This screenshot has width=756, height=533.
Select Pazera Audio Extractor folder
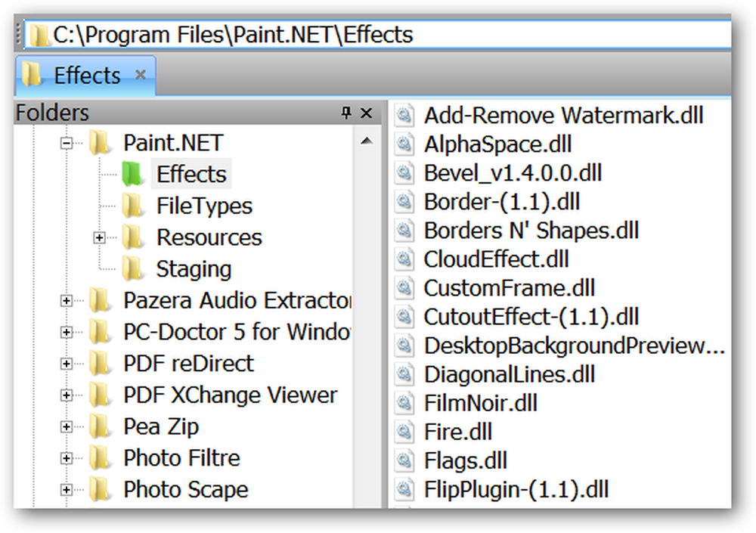237,300
